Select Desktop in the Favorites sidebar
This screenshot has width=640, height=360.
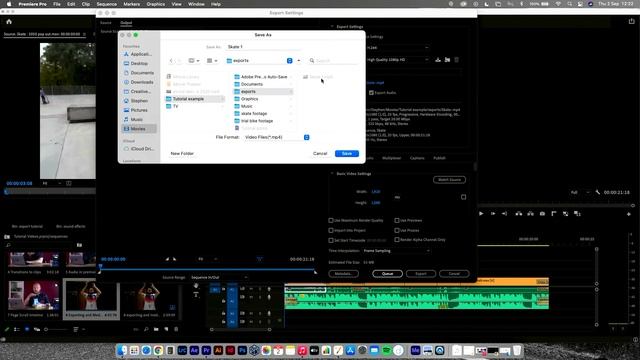click(139, 64)
